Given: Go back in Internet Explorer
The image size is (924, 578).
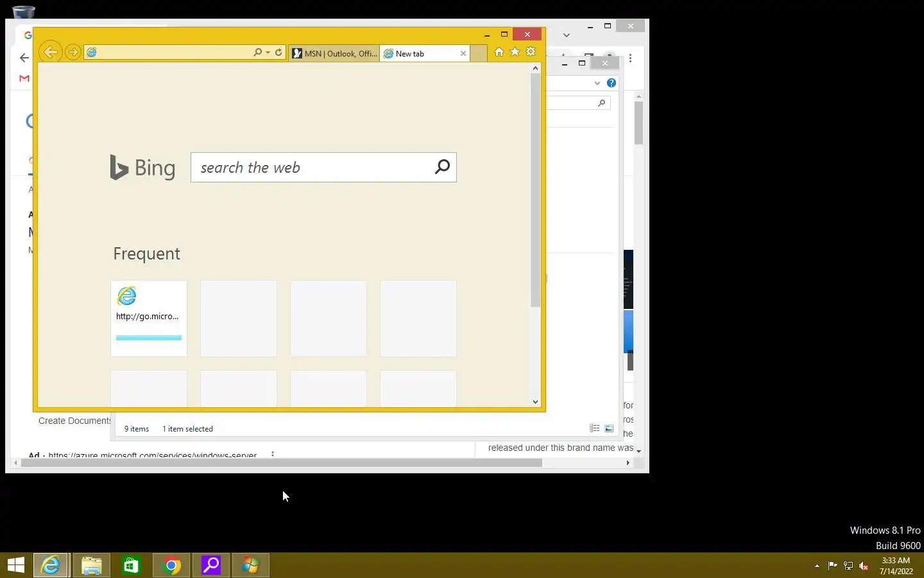Looking at the screenshot, I should click(51, 52).
